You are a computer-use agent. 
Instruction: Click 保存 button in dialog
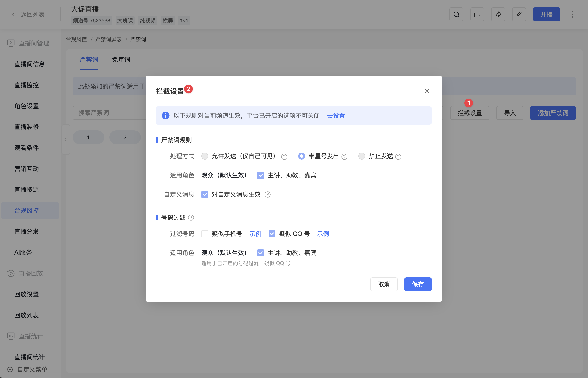coord(418,284)
